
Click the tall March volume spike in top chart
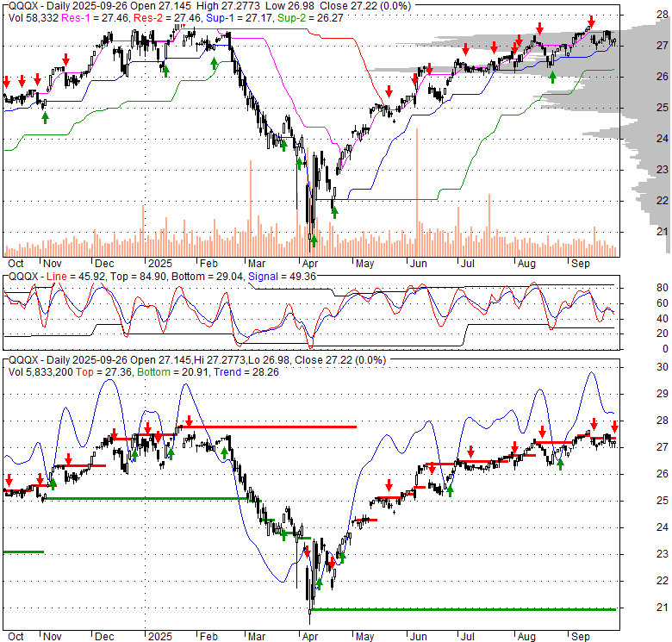coord(251,209)
